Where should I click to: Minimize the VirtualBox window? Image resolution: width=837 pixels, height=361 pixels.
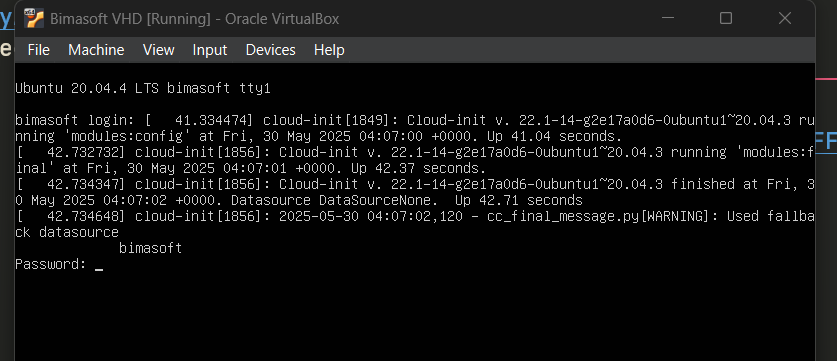click(x=668, y=19)
